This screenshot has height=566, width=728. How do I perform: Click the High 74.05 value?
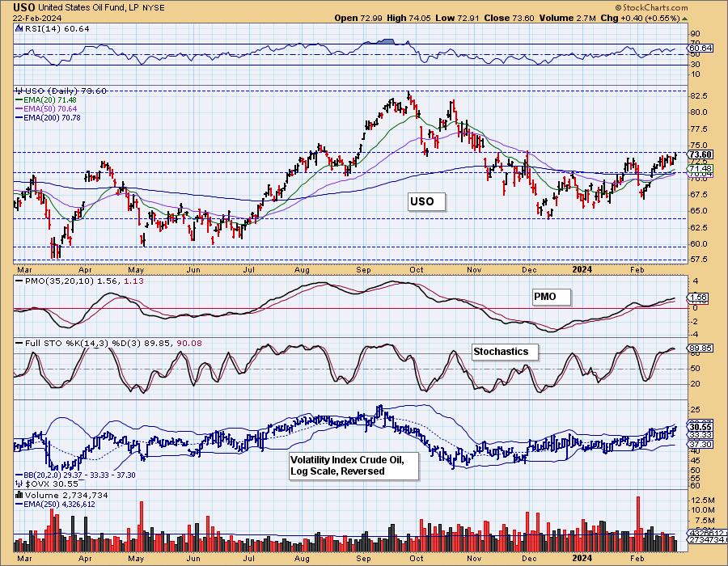click(x=408, y=18)
